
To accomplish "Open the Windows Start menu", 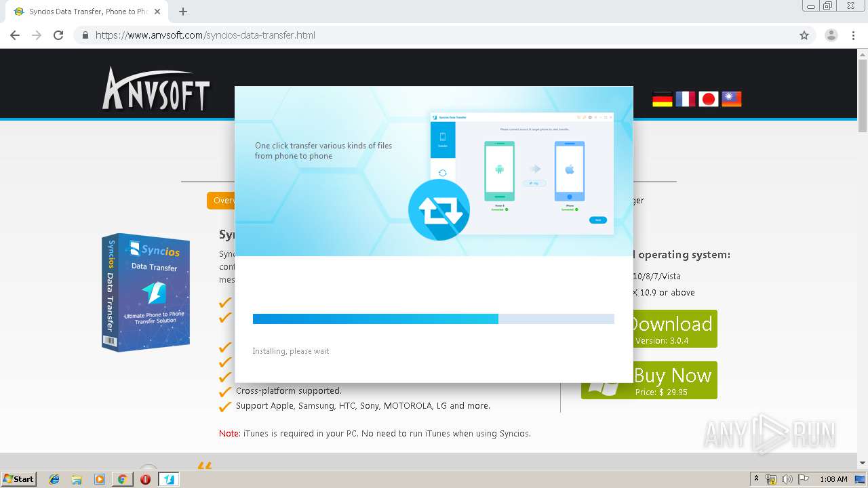I will (18, 479).
